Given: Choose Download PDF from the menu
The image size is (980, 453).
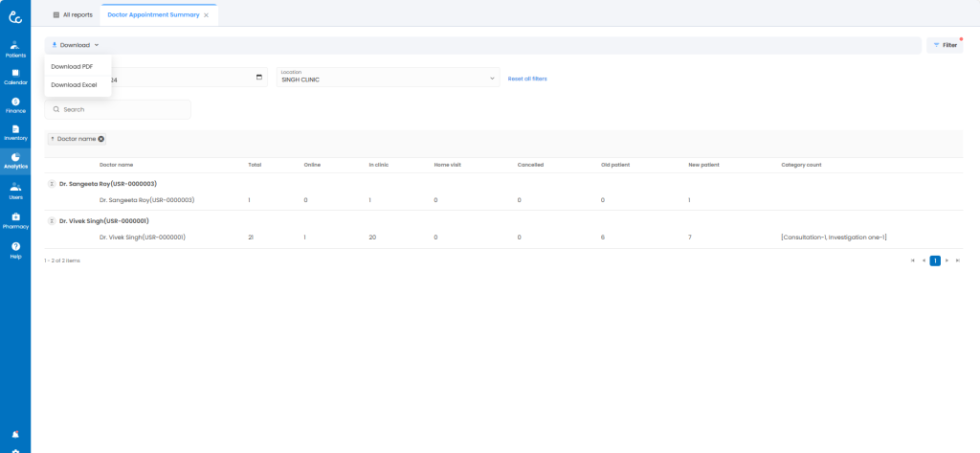Looking at the screenshot, I should (x=72, y=66).
